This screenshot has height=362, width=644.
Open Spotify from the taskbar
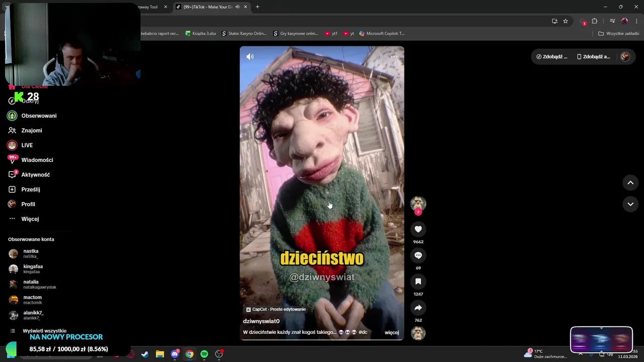(204, 354)
